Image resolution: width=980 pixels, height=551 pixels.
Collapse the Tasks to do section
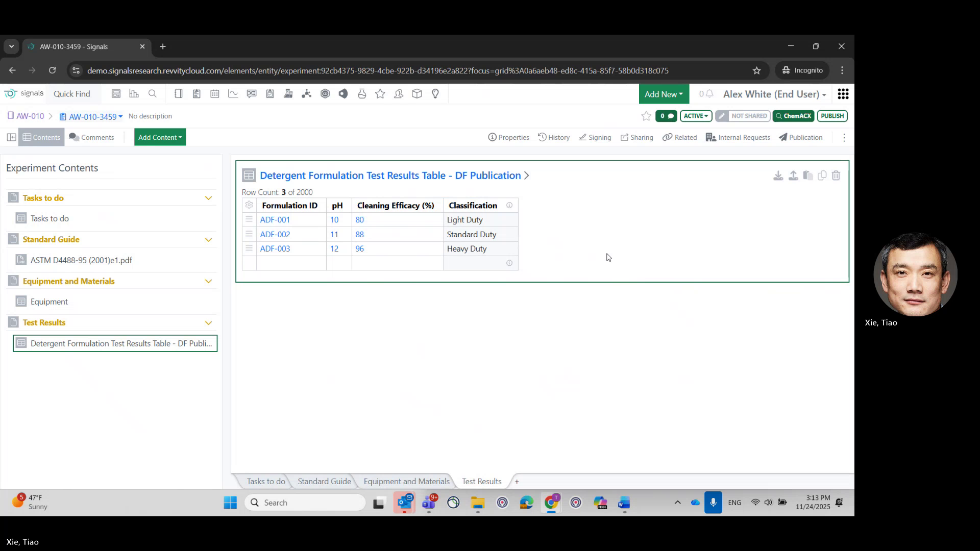[208, 198]
